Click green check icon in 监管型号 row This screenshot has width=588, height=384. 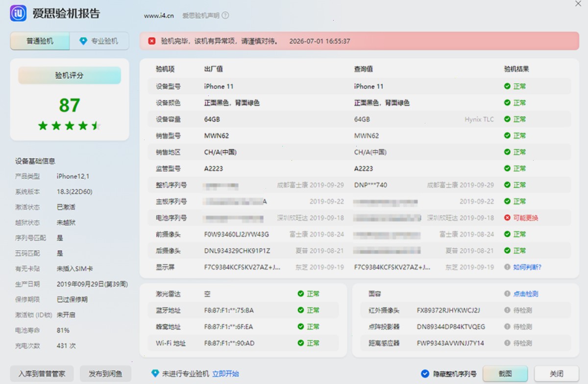(507, 168)
